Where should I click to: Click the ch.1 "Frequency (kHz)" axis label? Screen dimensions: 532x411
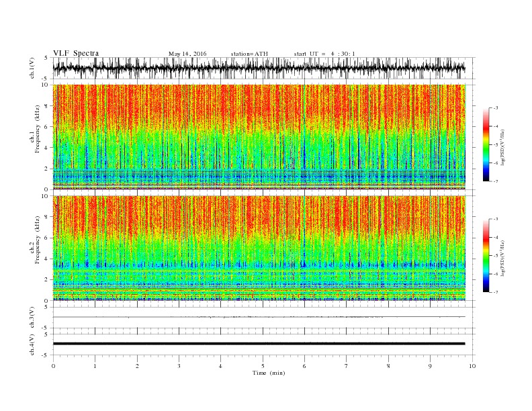pos(38,129)
